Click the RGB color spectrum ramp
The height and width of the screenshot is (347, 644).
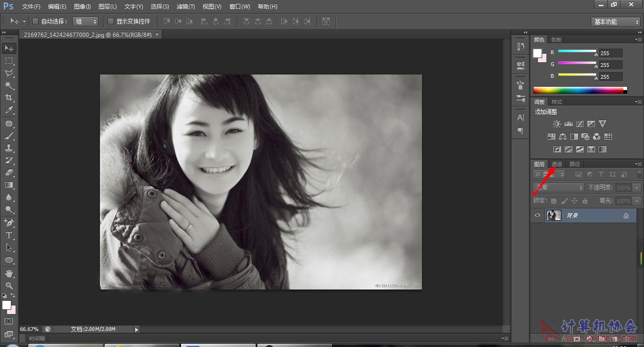[x=580, y=91]
